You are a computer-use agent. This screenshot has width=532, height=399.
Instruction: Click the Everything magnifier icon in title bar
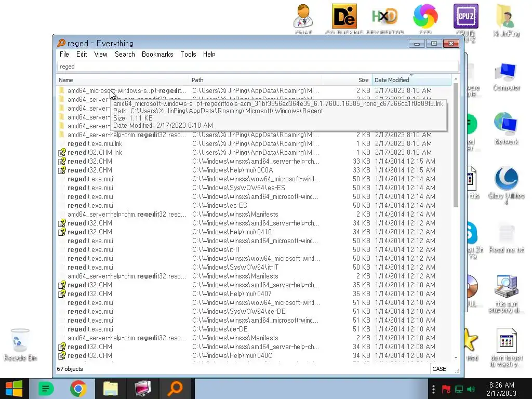coord(61,43)
